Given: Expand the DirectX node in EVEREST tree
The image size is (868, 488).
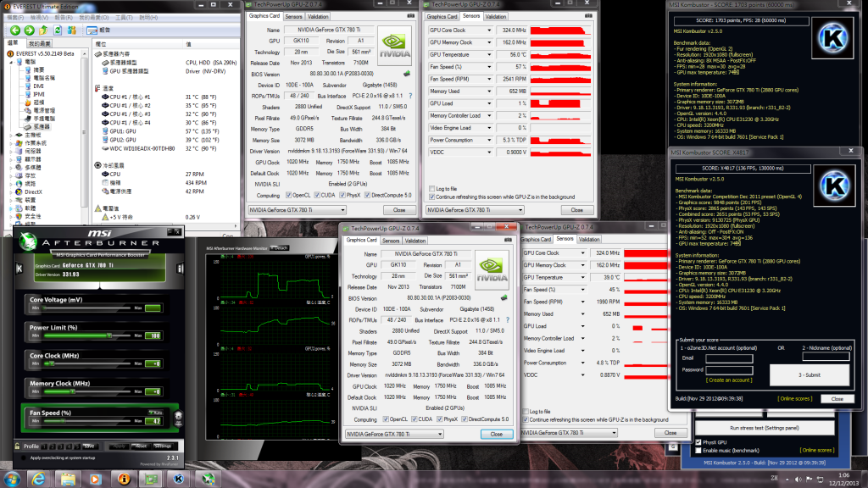Looking at the screenshot, I should click(10, 192).
